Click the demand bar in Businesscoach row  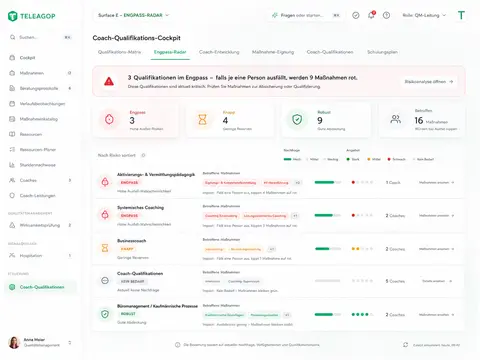click(x=328, y=249)
